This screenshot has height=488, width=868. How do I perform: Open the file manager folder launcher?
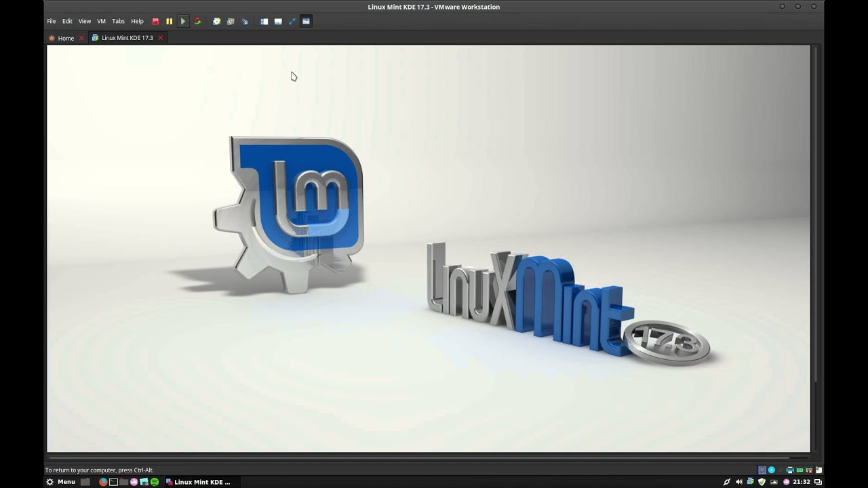[123, 482]
